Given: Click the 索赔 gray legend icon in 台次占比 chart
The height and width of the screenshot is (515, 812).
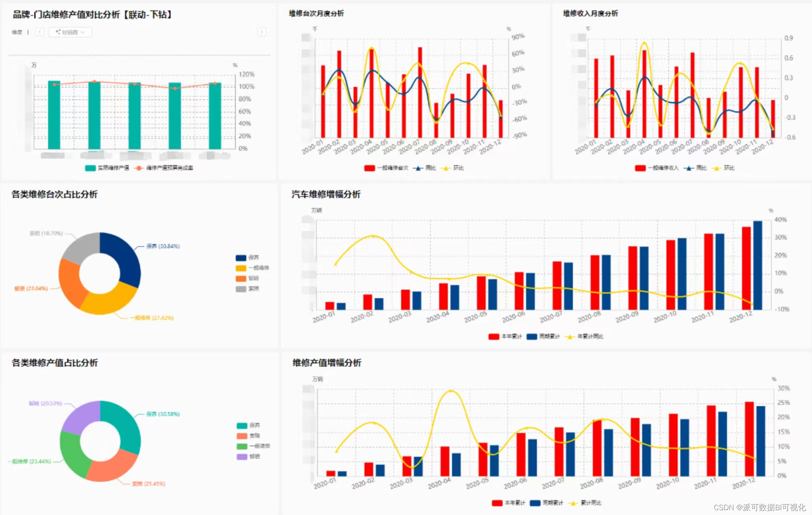Looking at the screenshot, I should click(x=241, y=289).
